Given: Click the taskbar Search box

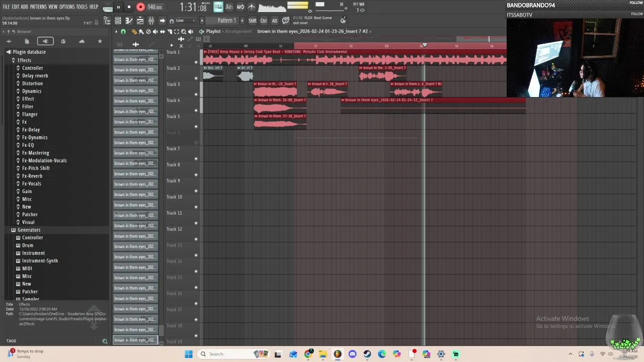Looking at the screenshot, I should 233,354.
